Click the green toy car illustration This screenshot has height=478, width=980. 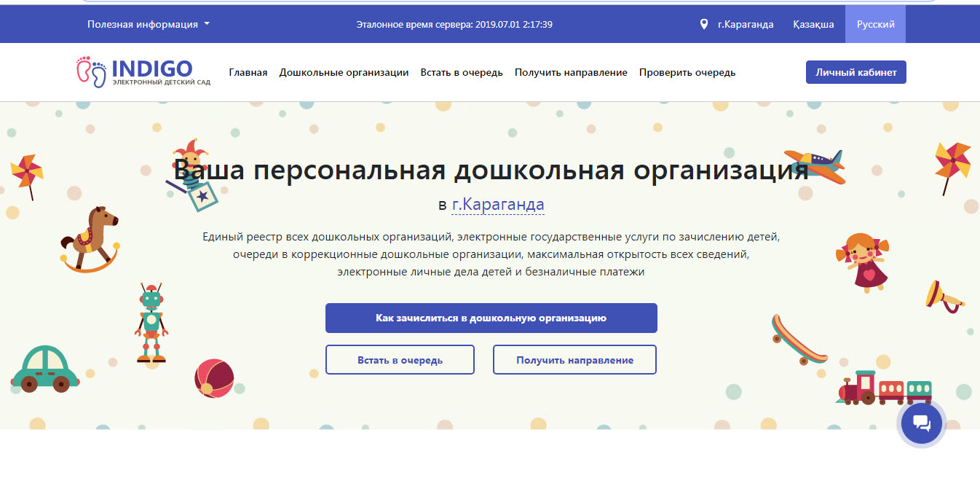(45, 369)
